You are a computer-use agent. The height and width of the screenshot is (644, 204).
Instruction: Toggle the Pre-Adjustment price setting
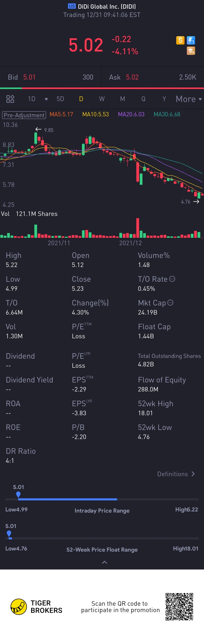click(24, 115)
